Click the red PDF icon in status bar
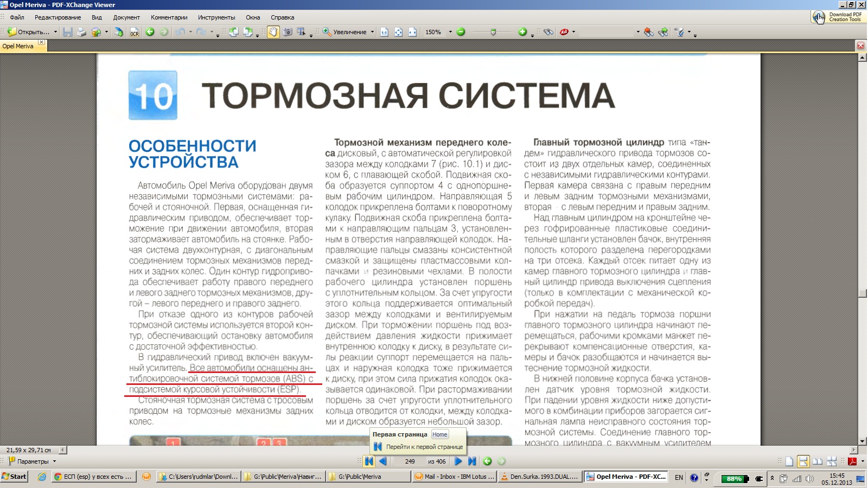The image size is (868, 488). click(x=852, y=461)
